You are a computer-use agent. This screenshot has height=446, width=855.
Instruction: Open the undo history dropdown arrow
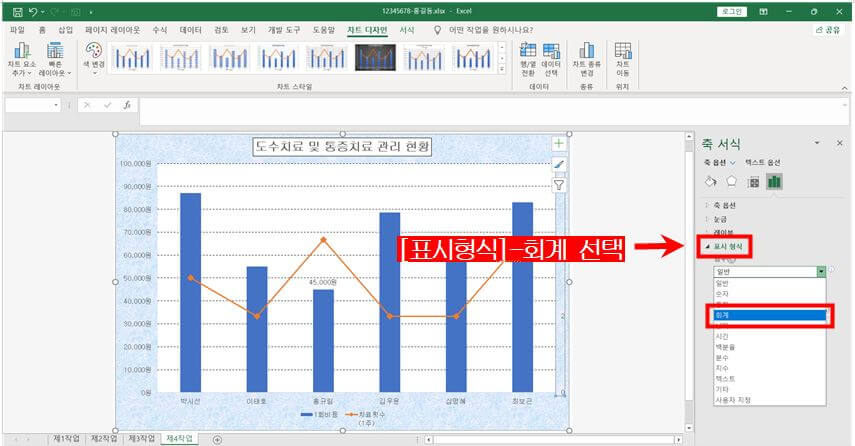pos(43,12)
